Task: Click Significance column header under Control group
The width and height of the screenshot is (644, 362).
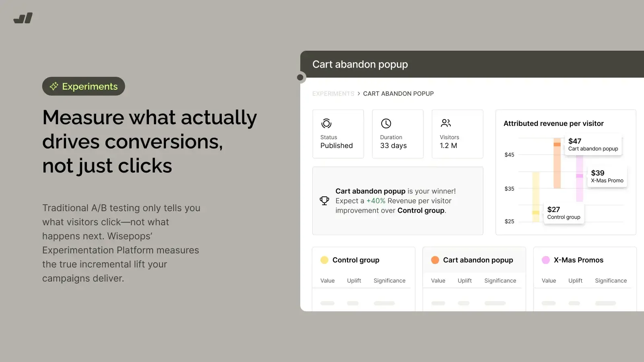Action: tap(389, 281)
